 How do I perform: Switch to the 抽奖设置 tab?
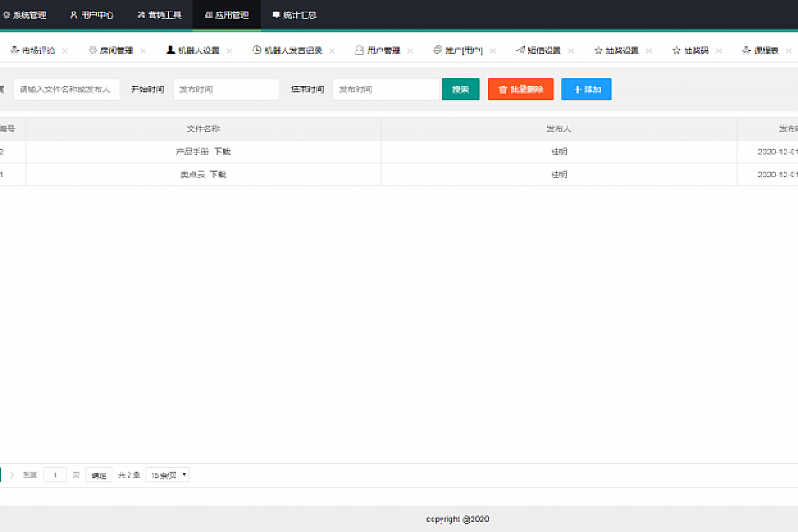[x=622, y=51]
